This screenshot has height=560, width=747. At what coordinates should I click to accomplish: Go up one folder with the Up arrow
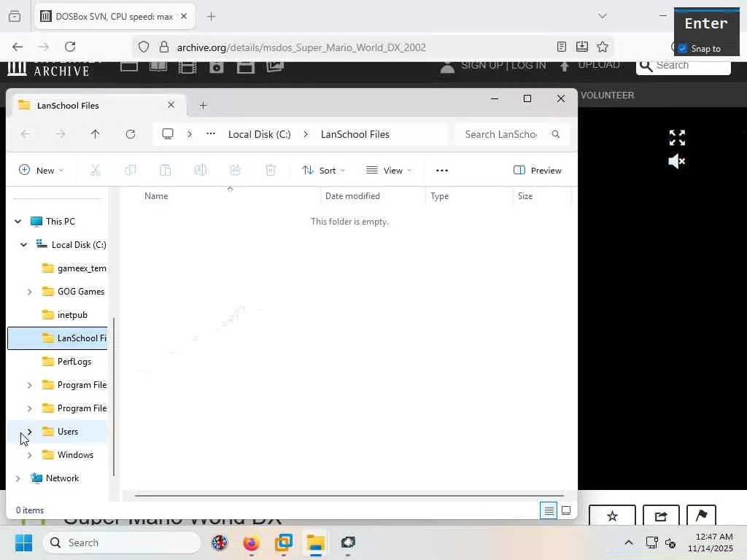click(x=96, y=134)
